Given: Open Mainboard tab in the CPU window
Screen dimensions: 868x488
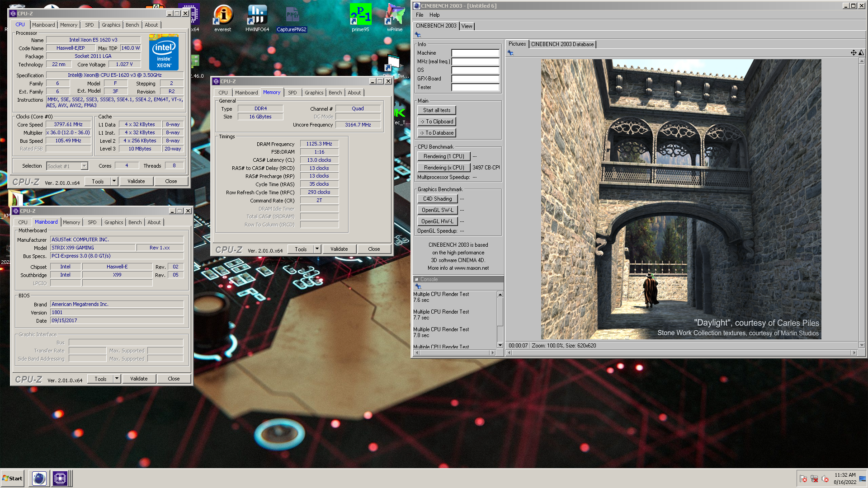Looking at the screenshot, I should click(43, 25).
